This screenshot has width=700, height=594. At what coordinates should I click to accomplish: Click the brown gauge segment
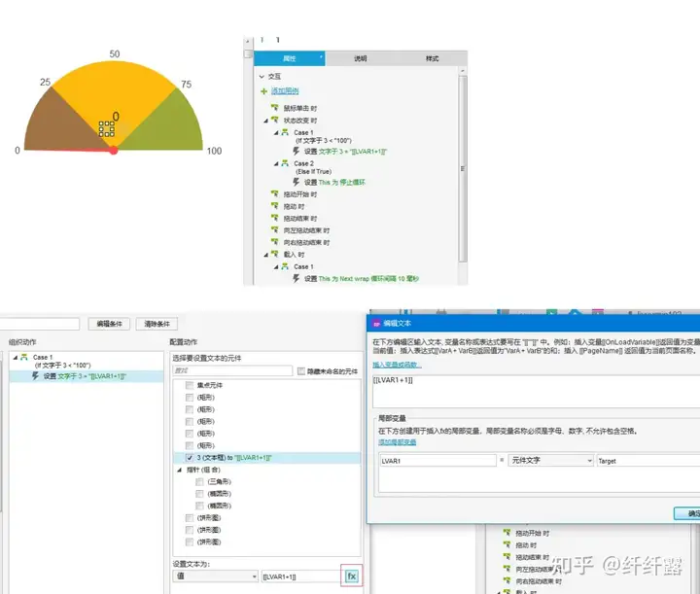pos(60,126)
